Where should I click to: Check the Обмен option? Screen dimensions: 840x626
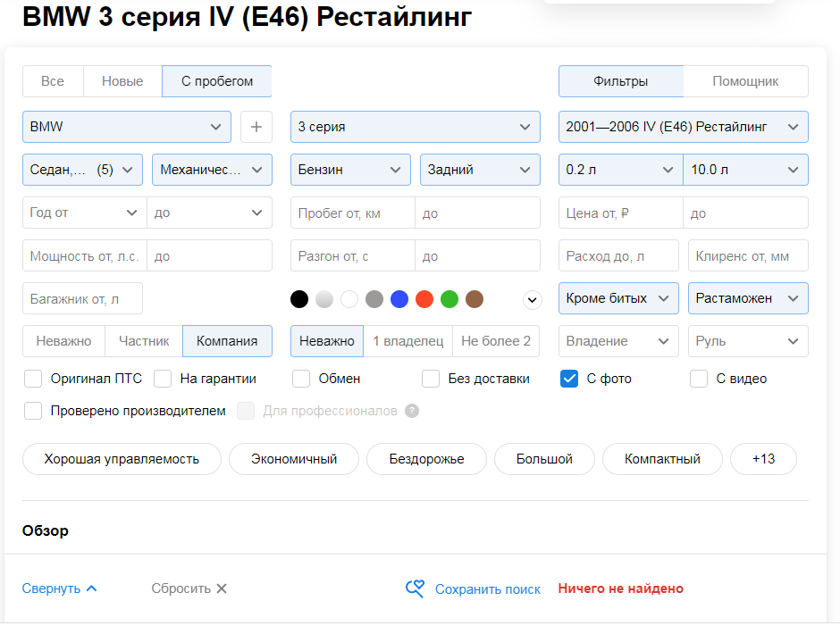pyautogui.click(x=301, y=379)
